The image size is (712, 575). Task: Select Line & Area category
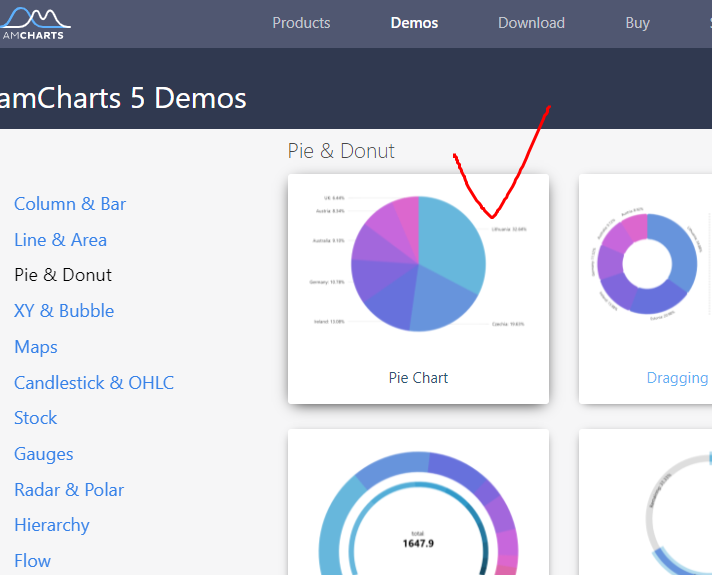pos(60,240)
